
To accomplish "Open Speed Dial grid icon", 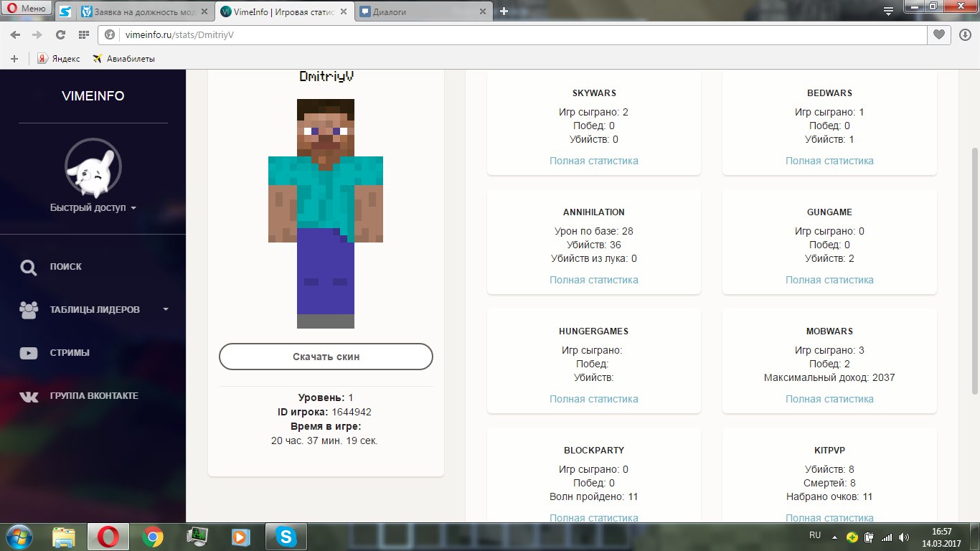I will tap(83, 34).
